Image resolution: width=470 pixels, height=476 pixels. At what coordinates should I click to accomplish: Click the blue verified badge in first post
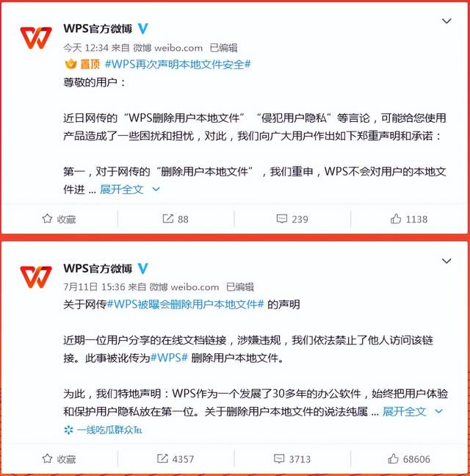(143, 29)
